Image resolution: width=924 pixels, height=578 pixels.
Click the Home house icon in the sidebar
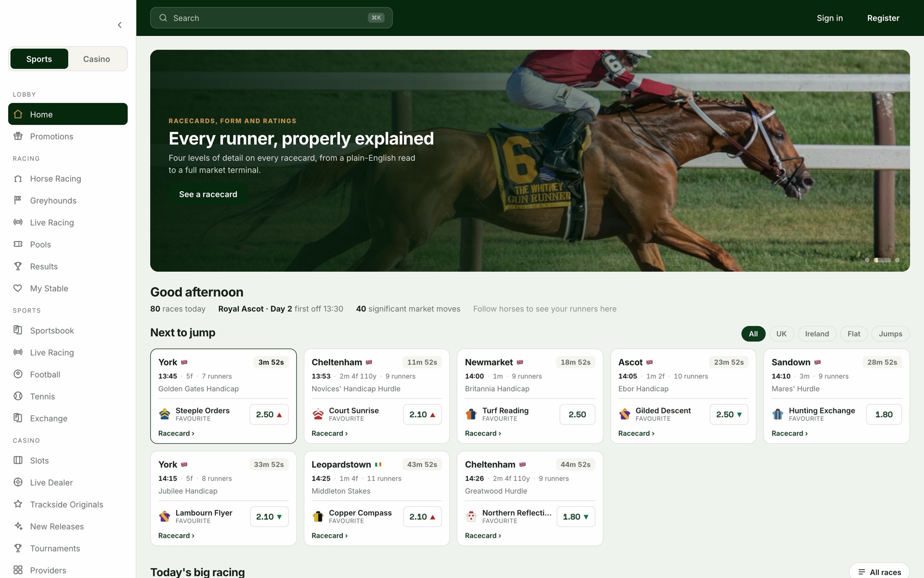tap(18, 114)
